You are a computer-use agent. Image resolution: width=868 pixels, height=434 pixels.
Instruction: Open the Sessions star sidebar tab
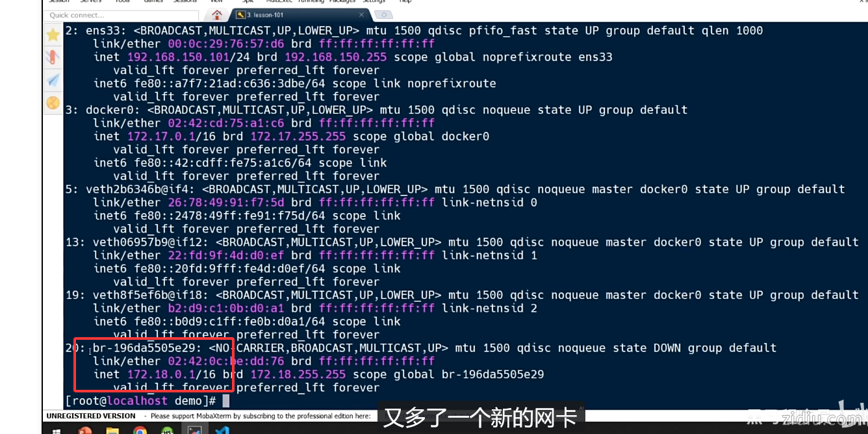tap(53, 35)
